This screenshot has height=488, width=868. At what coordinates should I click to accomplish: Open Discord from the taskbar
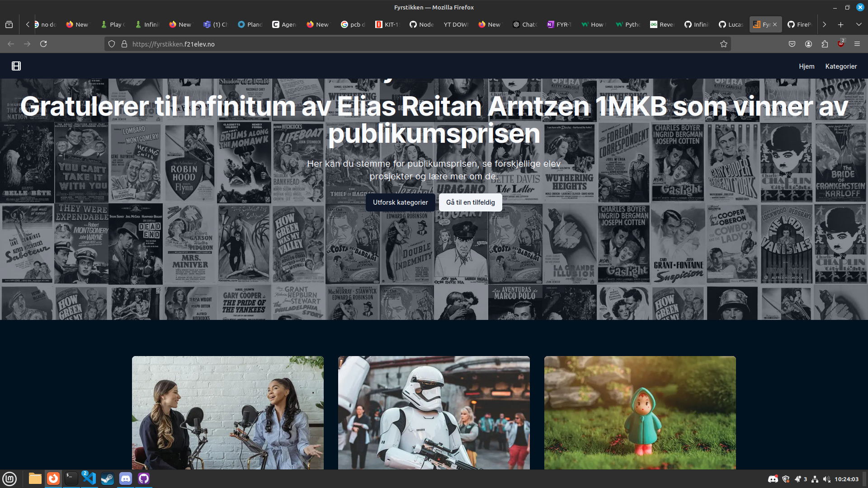point(126,479)
